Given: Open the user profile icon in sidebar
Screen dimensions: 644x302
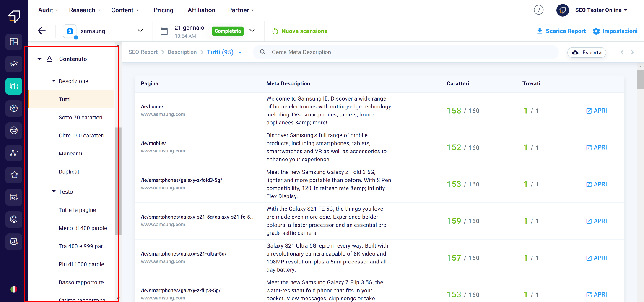Looking at the screenshot, I should point(13,241).
